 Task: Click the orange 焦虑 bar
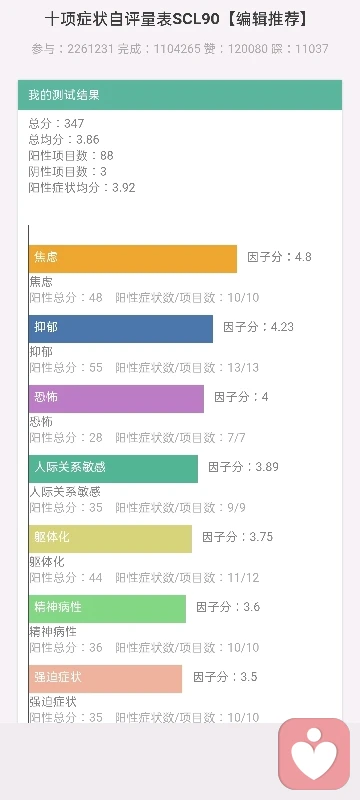point(133,259)
